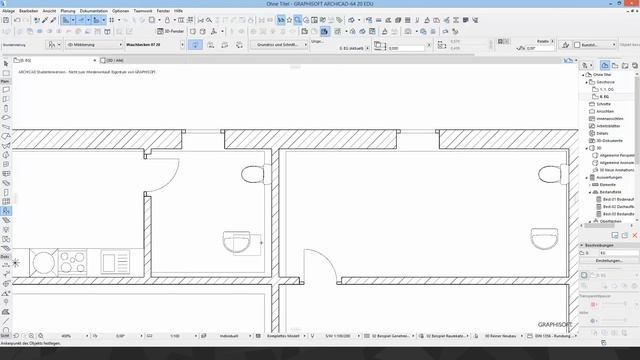Screen dimensions: 640x360
Task: Open the Layout Book in the Navigator
Action: [625, 65]
